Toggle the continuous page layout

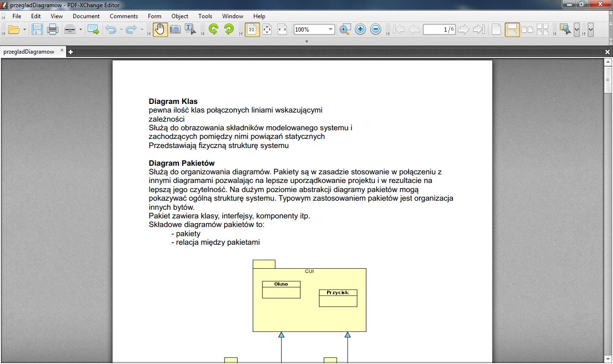pyautogui.click(x=512, y=30)
